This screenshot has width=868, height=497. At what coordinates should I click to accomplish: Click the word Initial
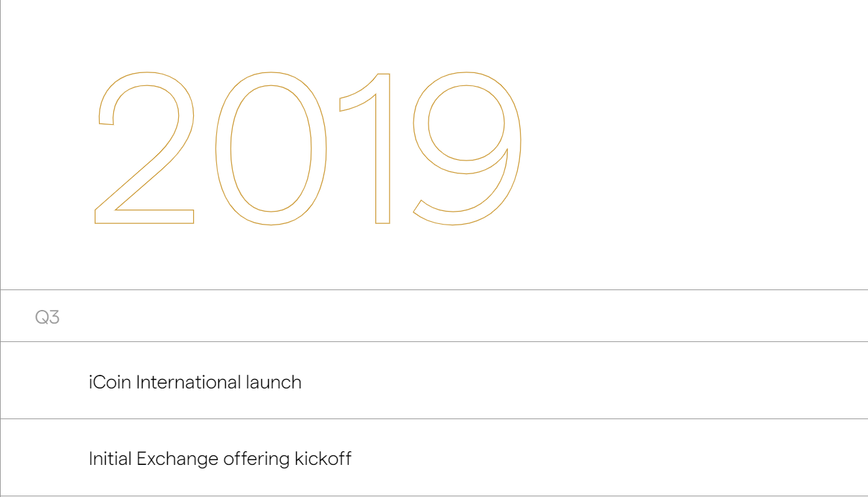(x=110, y=459)
